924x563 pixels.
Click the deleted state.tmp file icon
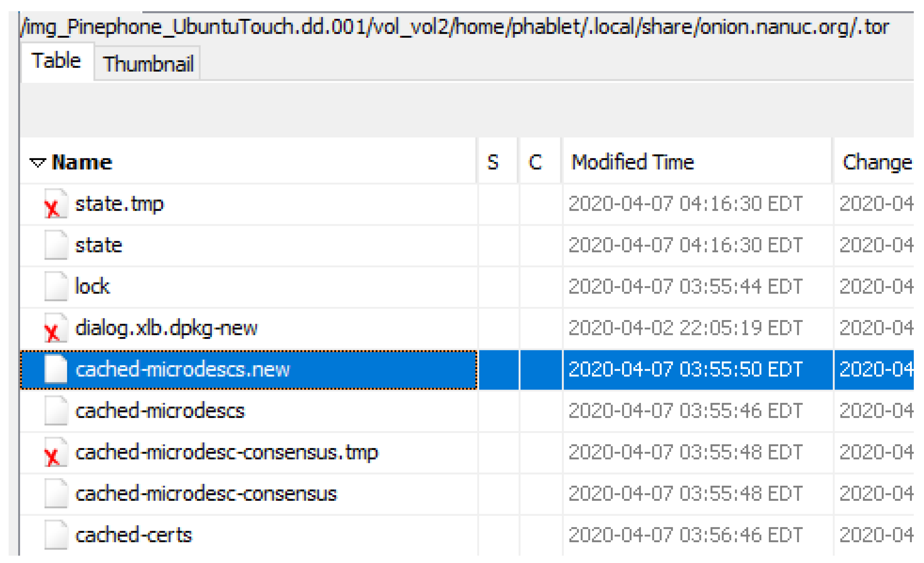[56, 204]
